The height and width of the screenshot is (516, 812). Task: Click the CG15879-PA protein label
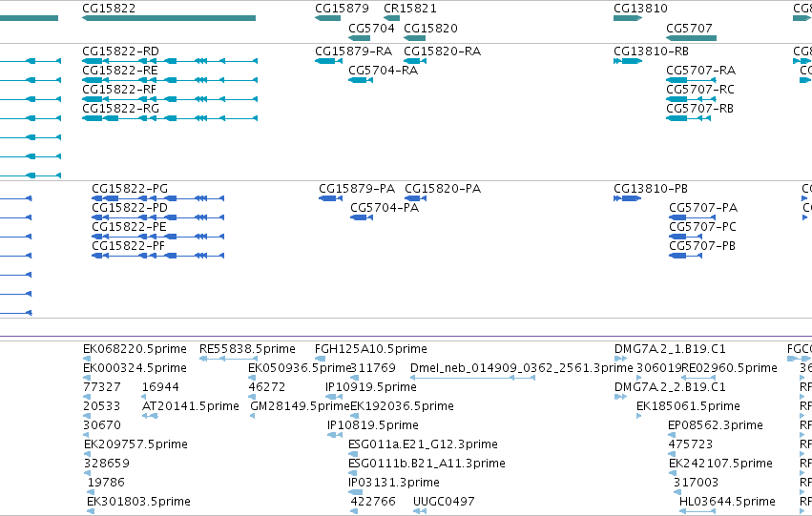coord(357,189)
